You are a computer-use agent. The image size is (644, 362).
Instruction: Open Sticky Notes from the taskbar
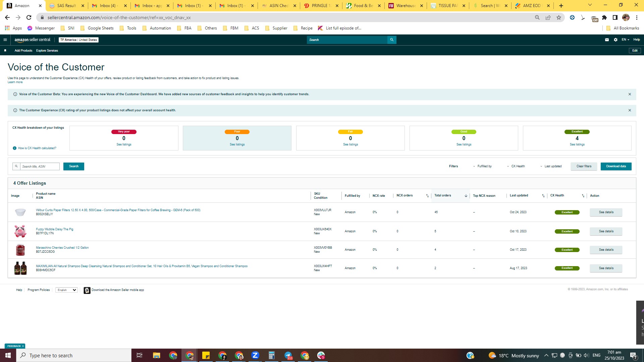[x=206, y=355]
